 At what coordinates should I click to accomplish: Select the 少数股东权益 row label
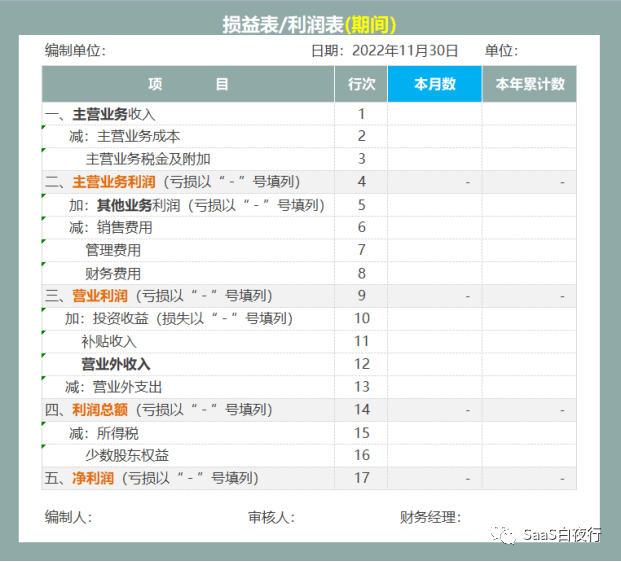[x=127, y=455]
